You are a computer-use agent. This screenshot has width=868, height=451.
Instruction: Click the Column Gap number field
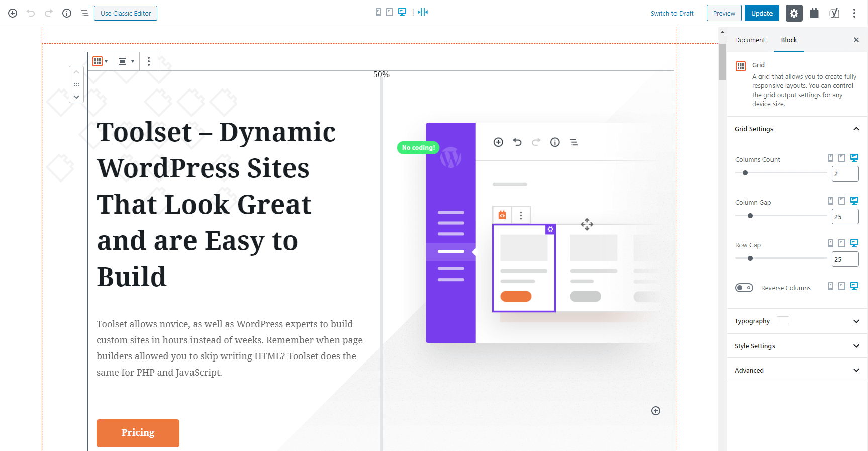(845, 217)
